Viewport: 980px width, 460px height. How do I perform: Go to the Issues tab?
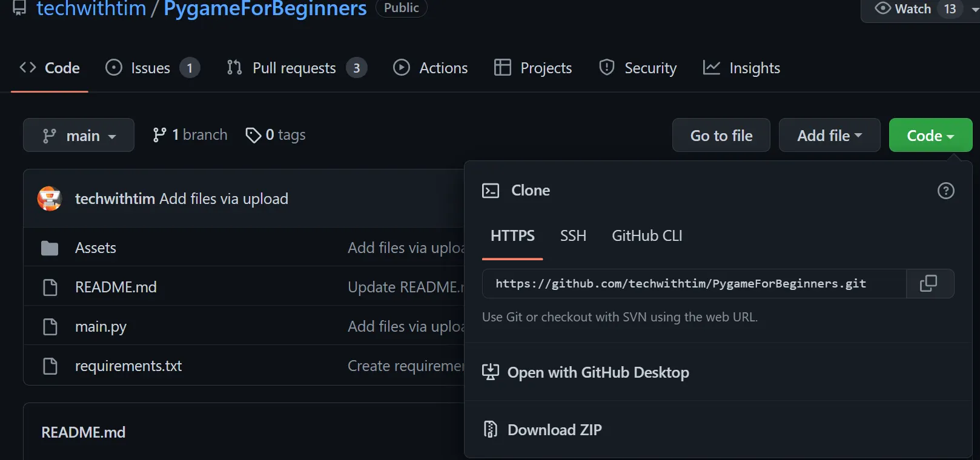(x=151, y=68)
